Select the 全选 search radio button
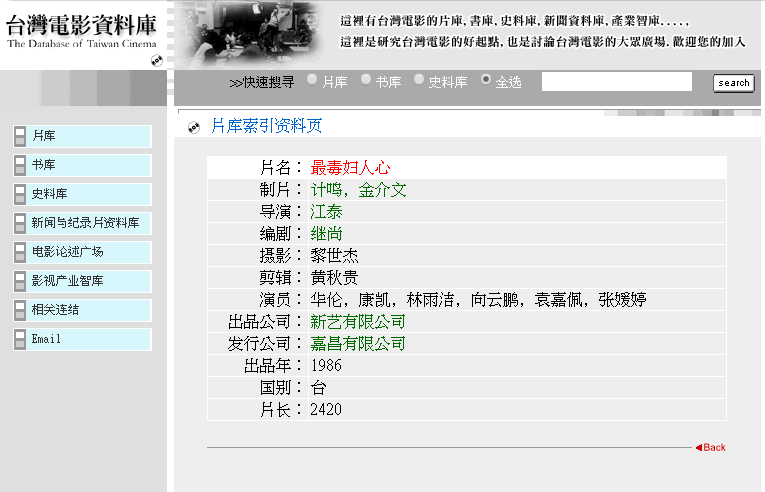The height and width of the screenshot is (492, 765). click(487, 80)
